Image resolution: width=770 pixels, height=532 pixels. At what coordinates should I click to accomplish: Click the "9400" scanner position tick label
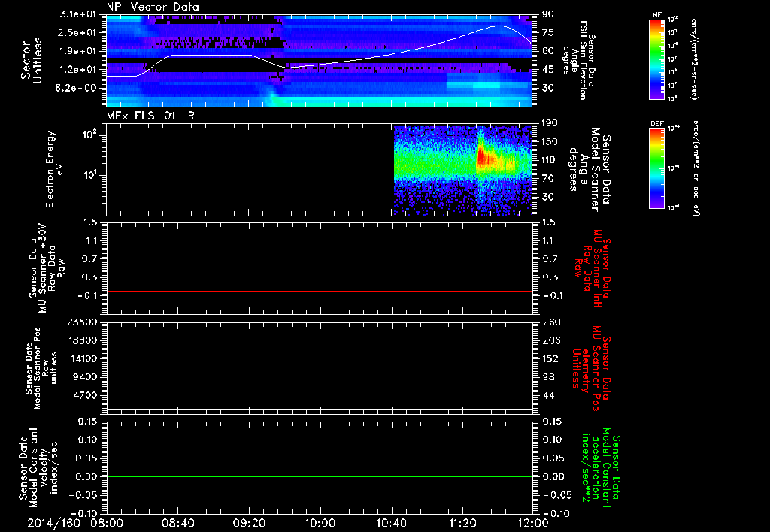85,377
